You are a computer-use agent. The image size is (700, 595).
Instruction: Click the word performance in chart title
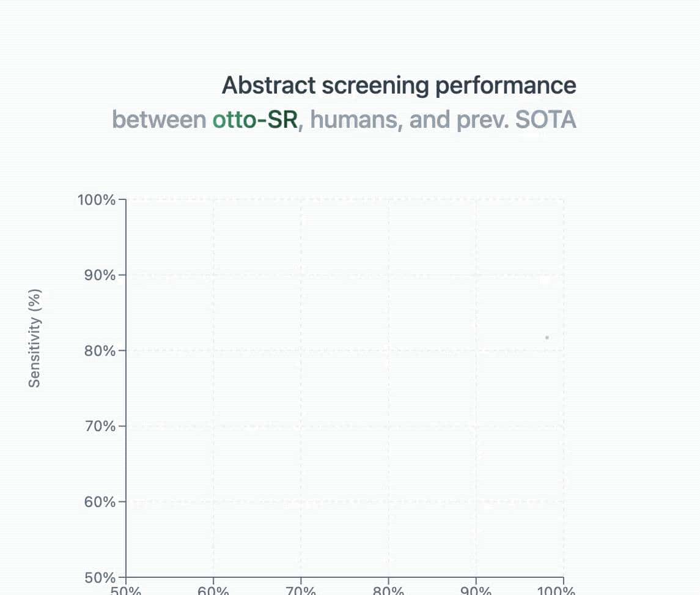505,86
